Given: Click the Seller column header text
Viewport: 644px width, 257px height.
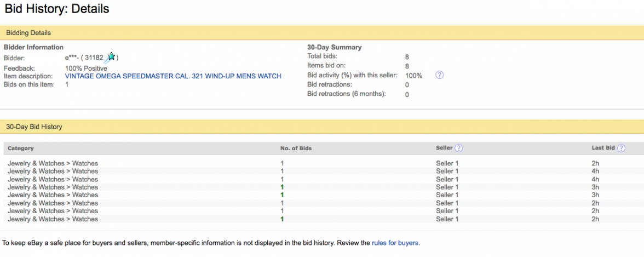Looking at the screenshot, I should [444, 148].
